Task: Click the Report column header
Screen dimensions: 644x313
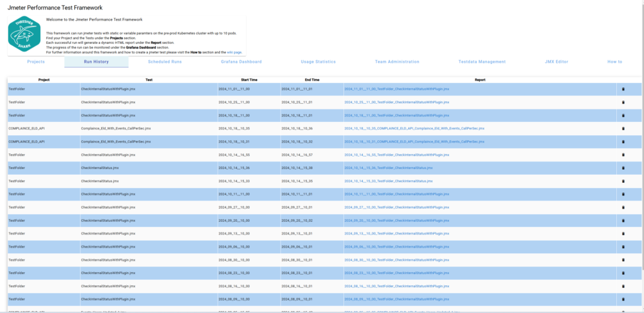Action: point(480,80)
